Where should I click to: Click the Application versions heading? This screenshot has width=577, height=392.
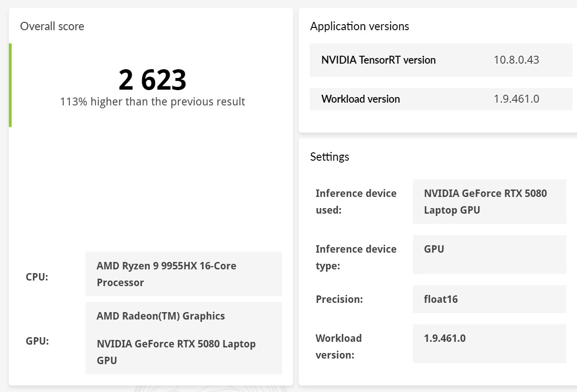point(360,26)
